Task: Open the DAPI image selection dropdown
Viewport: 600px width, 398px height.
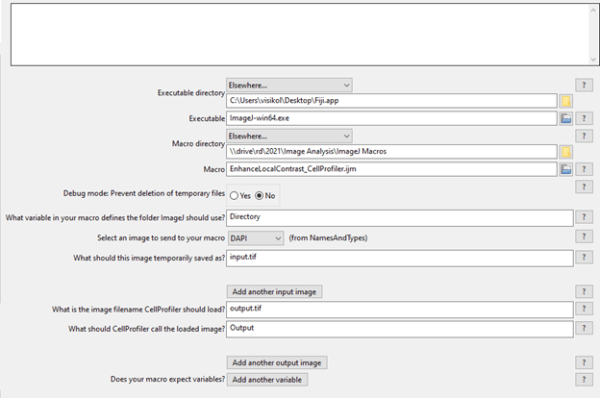Action: [256, 238]
